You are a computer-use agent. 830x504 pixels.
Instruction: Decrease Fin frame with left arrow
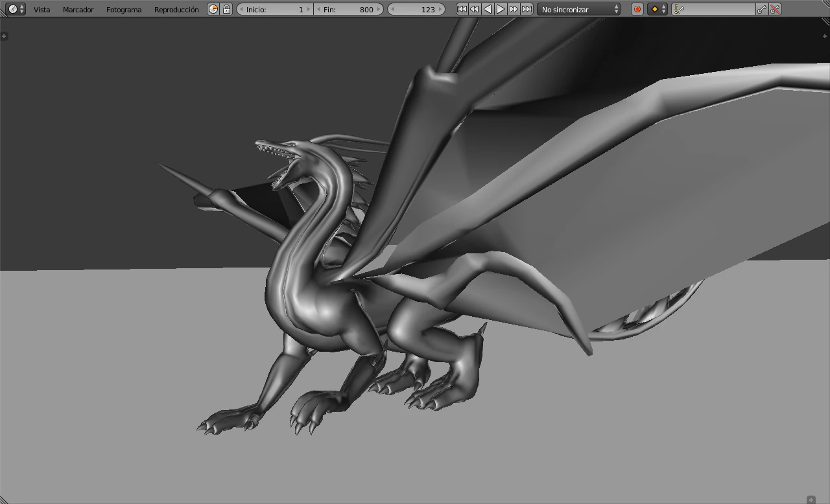tap(318, 9)
